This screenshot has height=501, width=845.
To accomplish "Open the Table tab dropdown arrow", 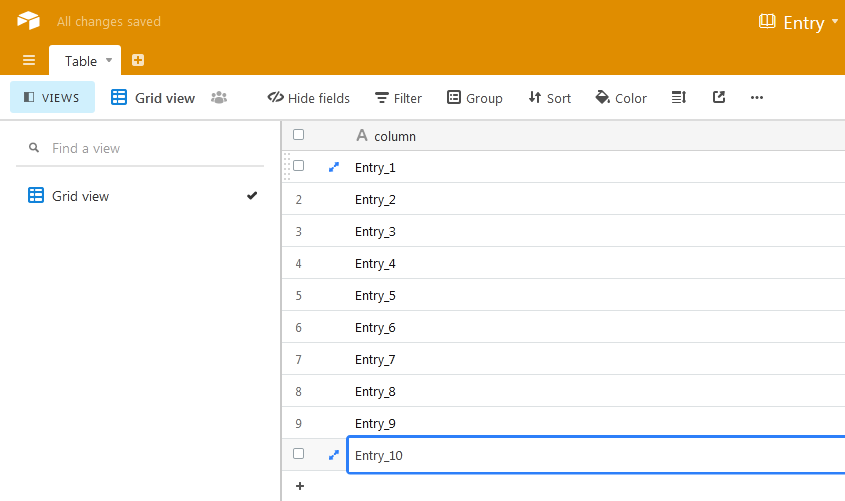I will (x=109, y=60).
